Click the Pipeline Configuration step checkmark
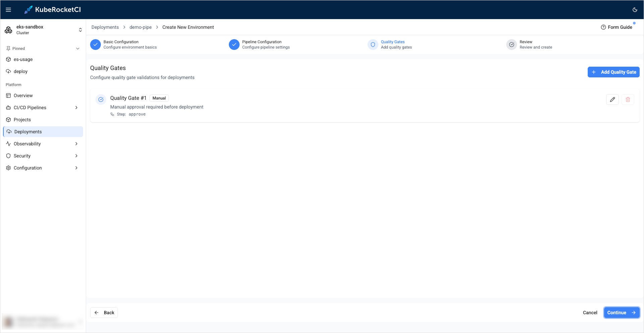This screenshot has width=644, height=333. click(234, 45)
